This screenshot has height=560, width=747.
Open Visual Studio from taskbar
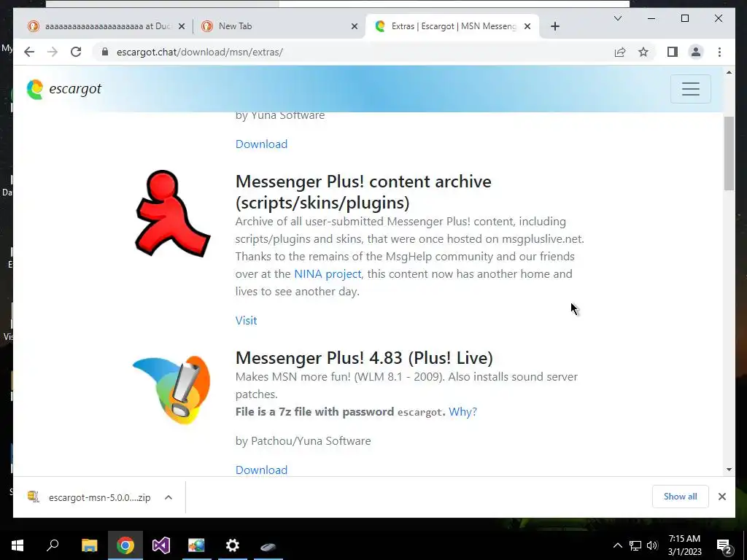tap(161, 545)
